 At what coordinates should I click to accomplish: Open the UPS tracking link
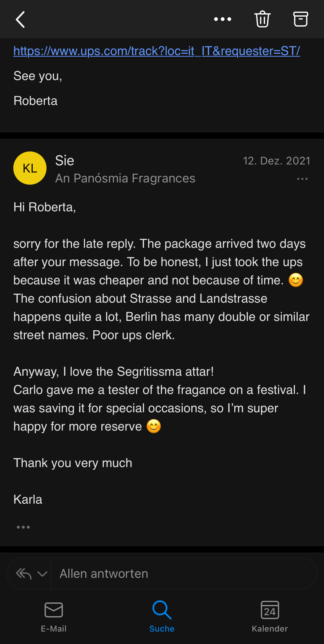(156, 51)
